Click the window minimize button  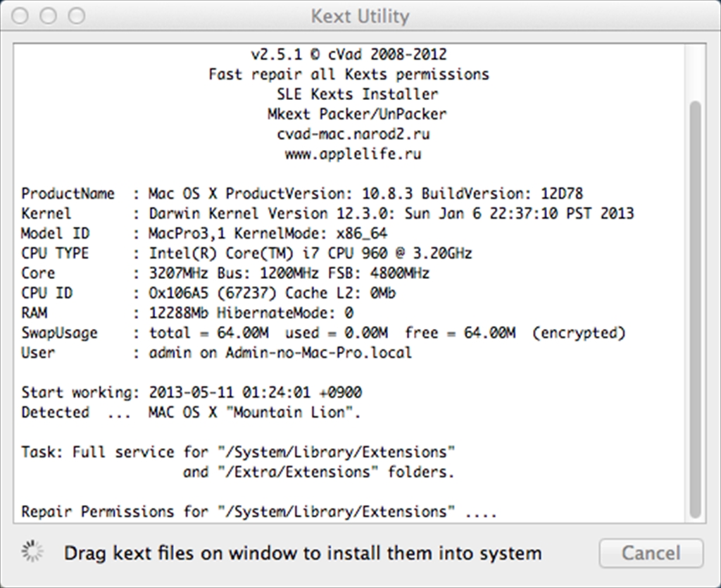tap(49, 16)
